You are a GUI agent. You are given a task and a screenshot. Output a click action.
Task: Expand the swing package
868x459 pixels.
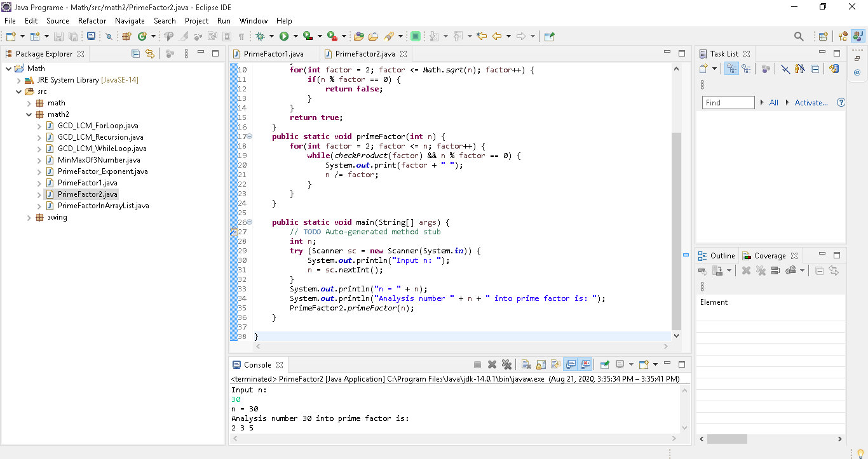pos(29,217)
